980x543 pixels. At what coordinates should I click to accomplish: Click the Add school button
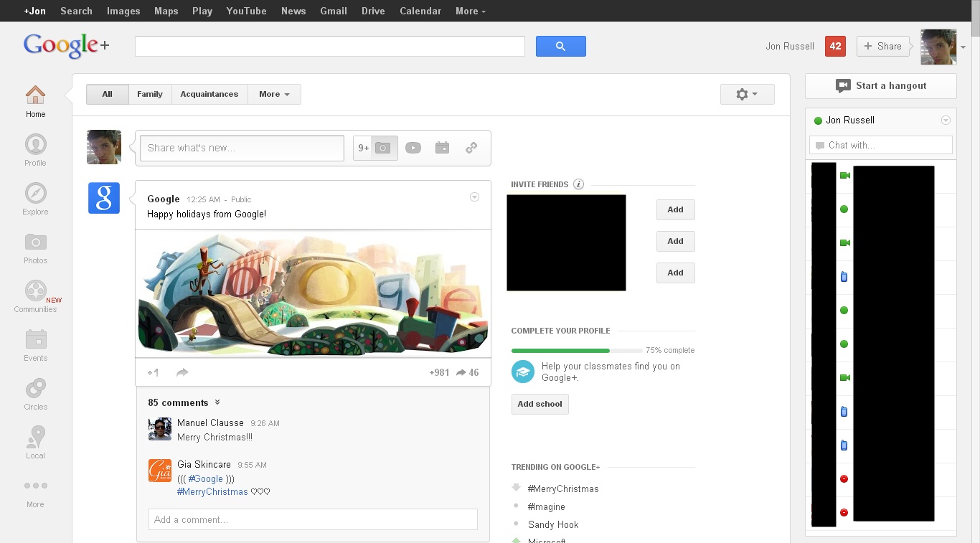540,404
